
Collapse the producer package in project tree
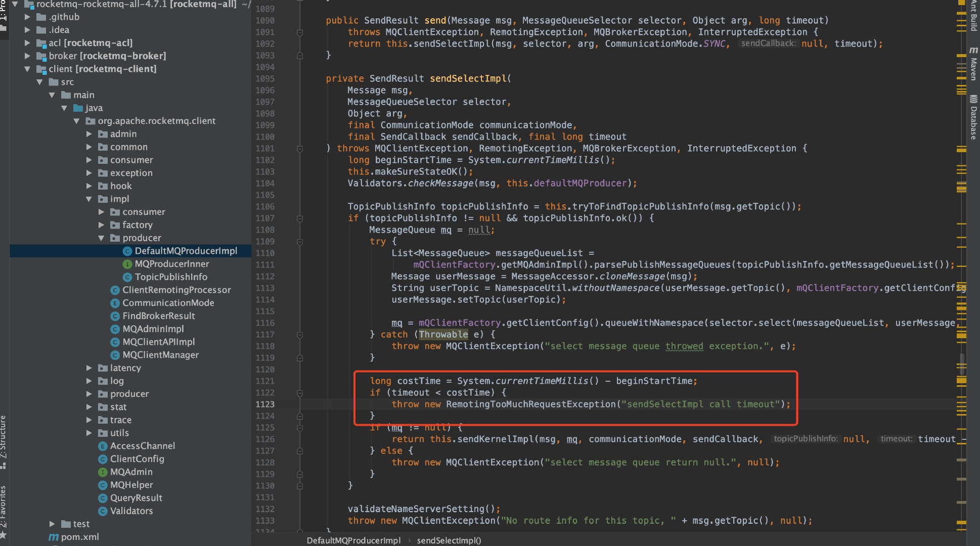pos(101,238)
